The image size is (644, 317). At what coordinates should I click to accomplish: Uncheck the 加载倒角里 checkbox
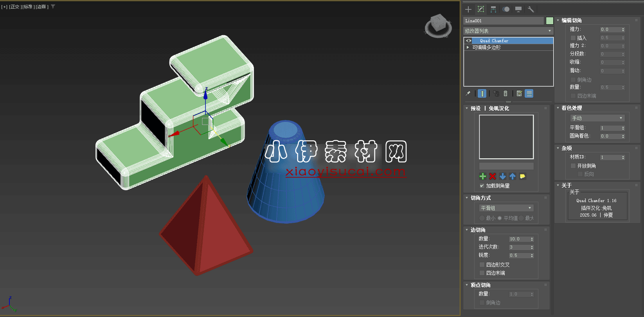(482, 186)
